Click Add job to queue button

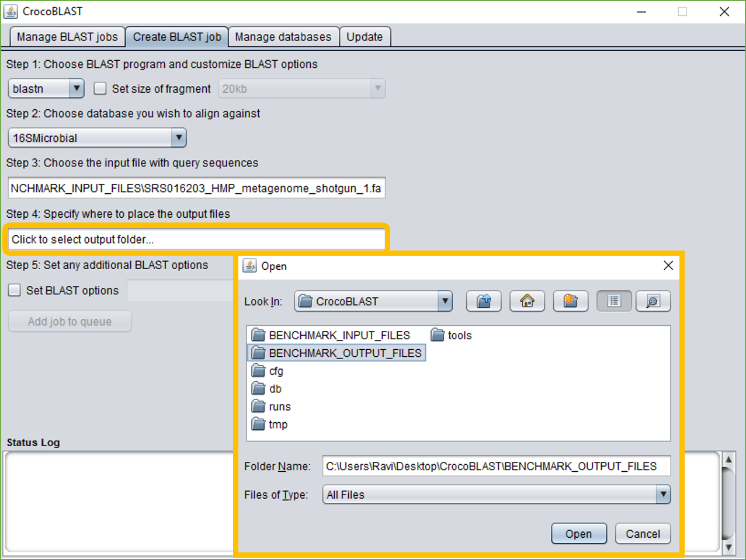pos(70,321)
